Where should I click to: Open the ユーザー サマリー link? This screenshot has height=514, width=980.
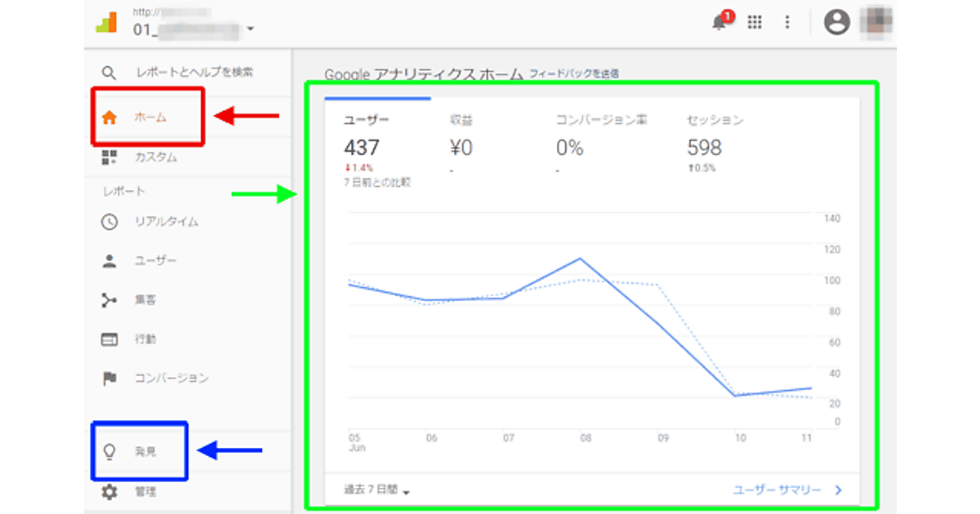(777, 490)
